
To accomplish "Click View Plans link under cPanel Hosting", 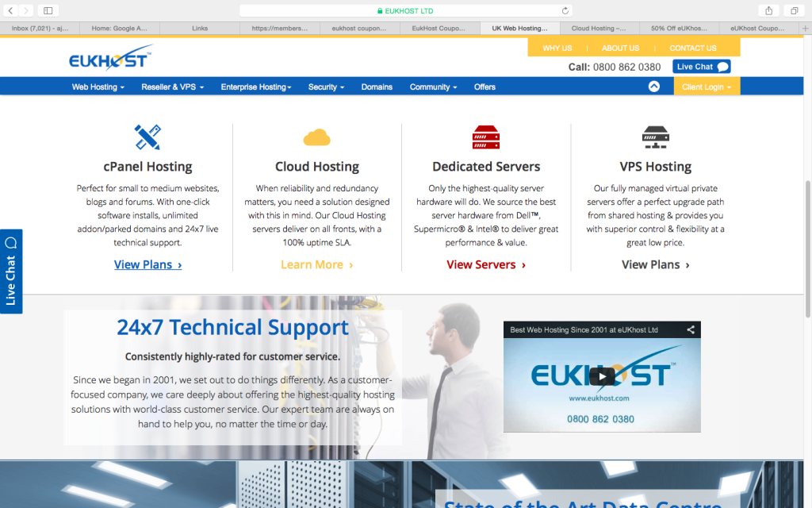I will (147, 264).
